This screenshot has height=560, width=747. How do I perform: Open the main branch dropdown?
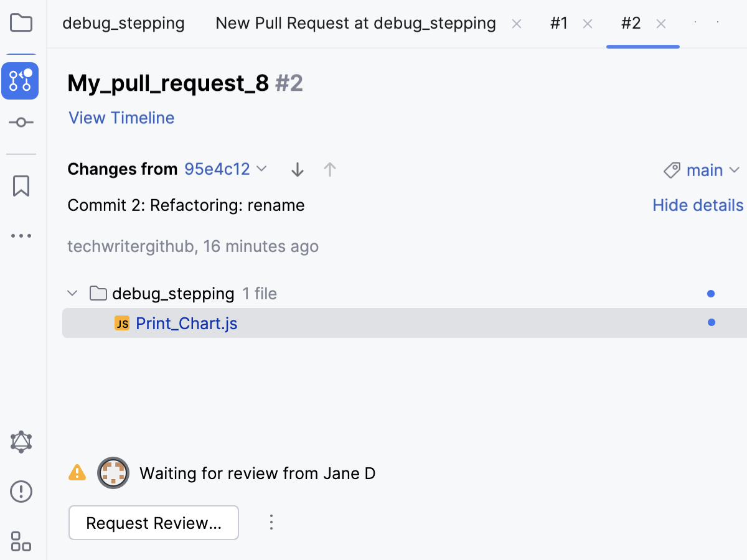coord(703,170)
